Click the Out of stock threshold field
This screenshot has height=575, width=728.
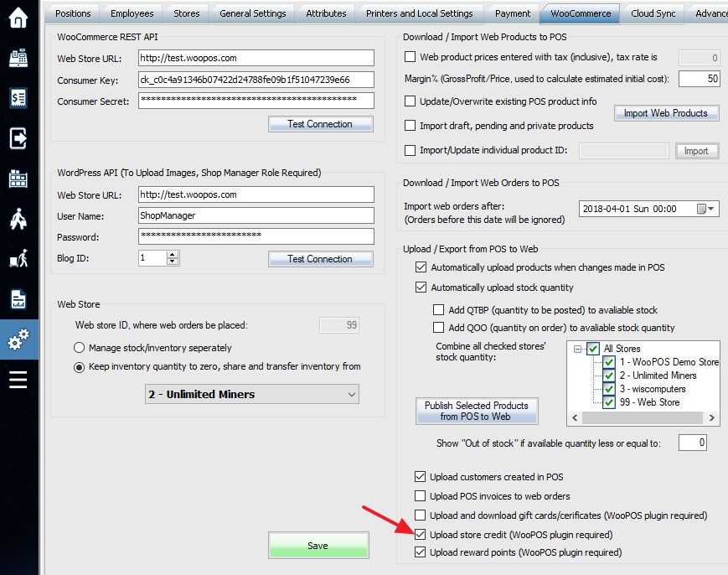692,443
